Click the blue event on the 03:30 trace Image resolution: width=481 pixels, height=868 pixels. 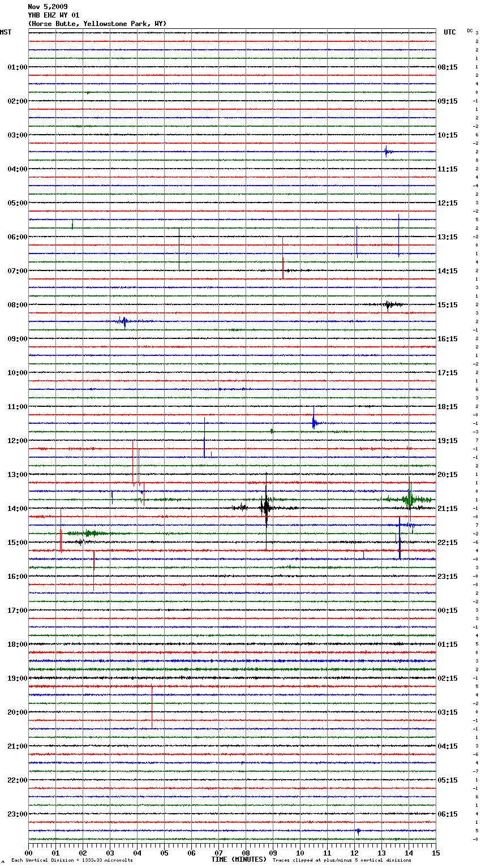pyautogui.click(x=387, y=152)
